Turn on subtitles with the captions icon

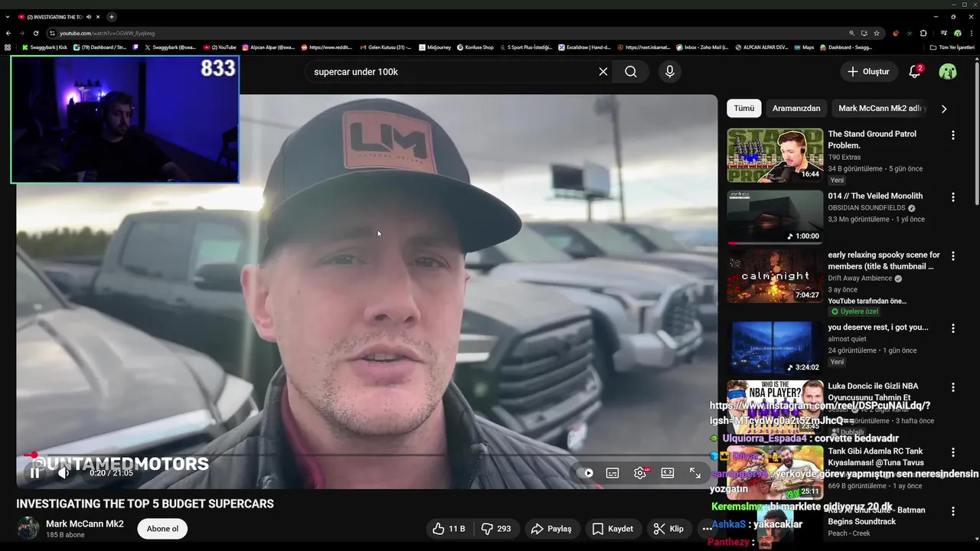[612, 473]
